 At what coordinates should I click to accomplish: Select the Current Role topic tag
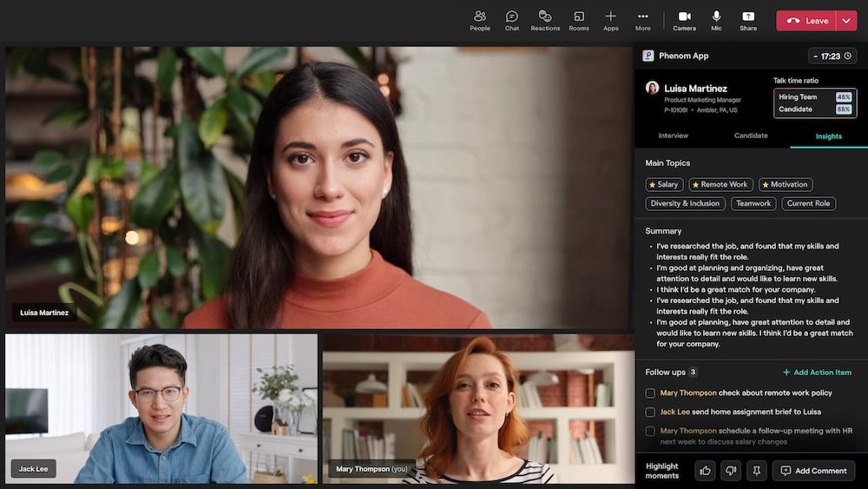(808, 203)
